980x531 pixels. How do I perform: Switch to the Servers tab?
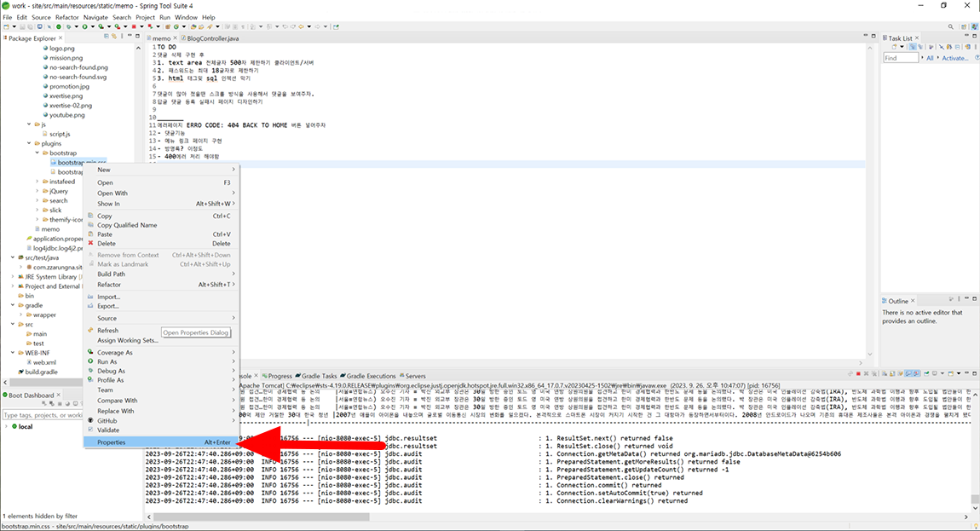coord(412,376)
